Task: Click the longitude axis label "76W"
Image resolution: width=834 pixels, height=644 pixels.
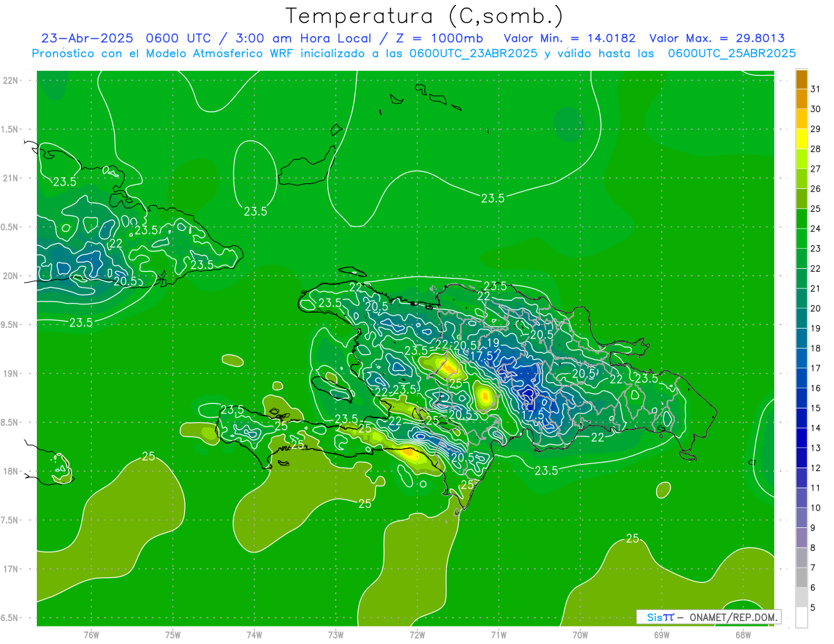Action: pos(91,635)
